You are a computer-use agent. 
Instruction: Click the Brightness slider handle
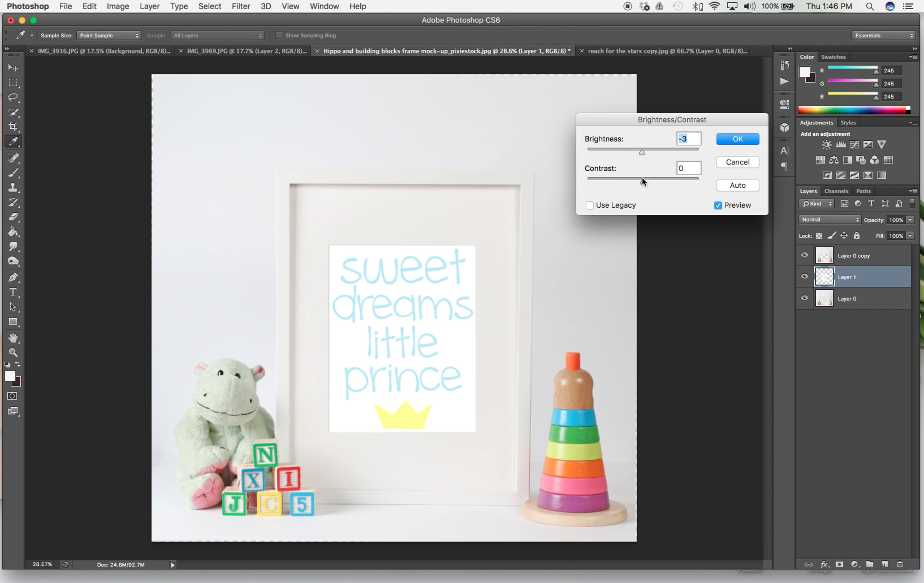pos(642,153)
